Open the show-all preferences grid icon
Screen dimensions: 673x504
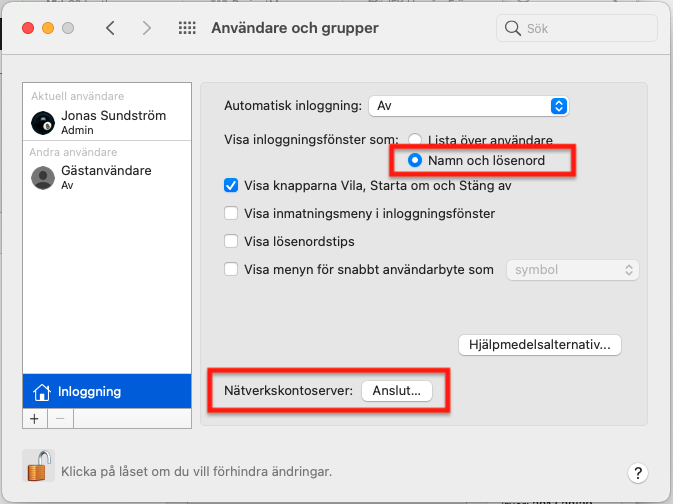187,28
